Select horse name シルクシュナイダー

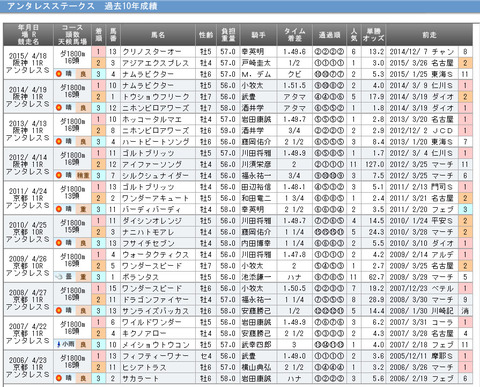(x=155, y=175)
